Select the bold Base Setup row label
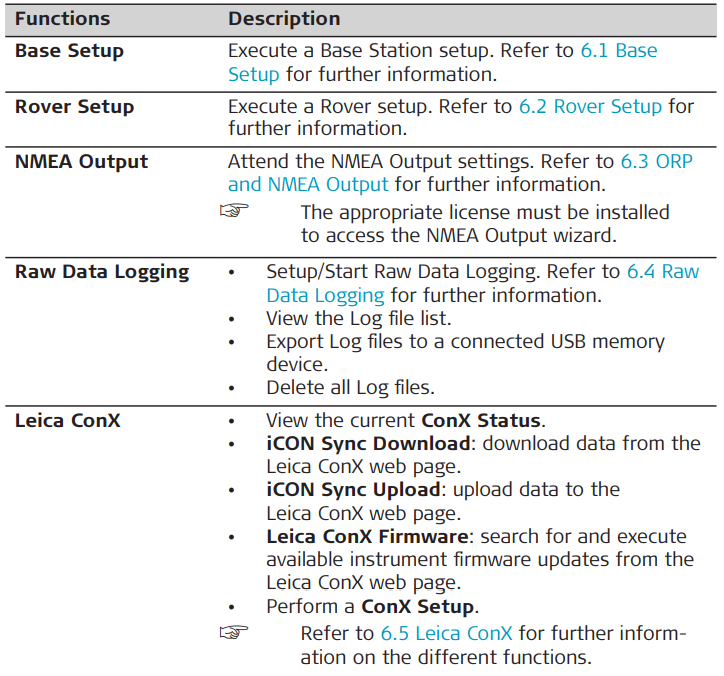Screen dimensions: 724x676 (69, 51)
